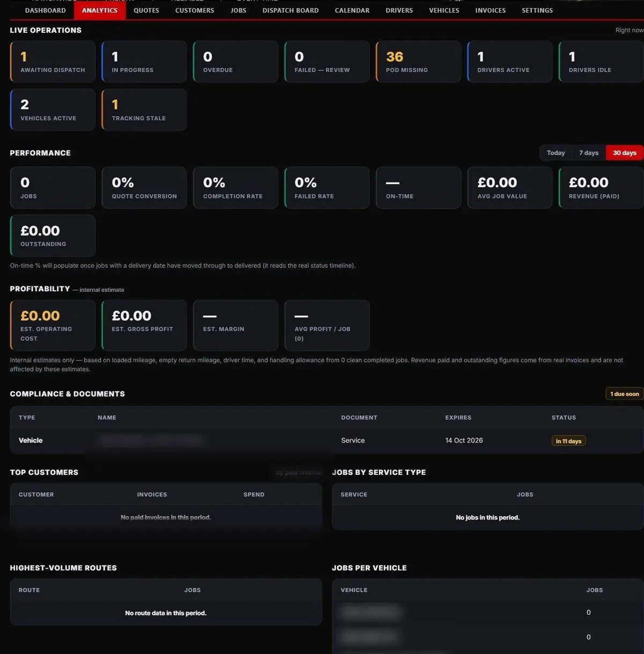Screen dimensions: 644x654
Task: Click the Est. Margin card
Action: (x=236, y=325)
